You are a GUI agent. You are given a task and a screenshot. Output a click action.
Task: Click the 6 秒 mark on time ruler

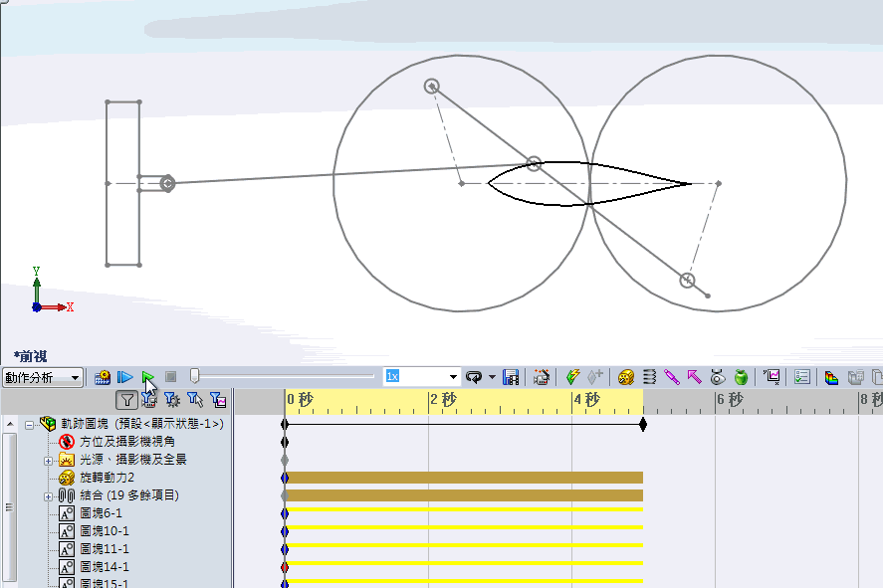click(730, 400)
